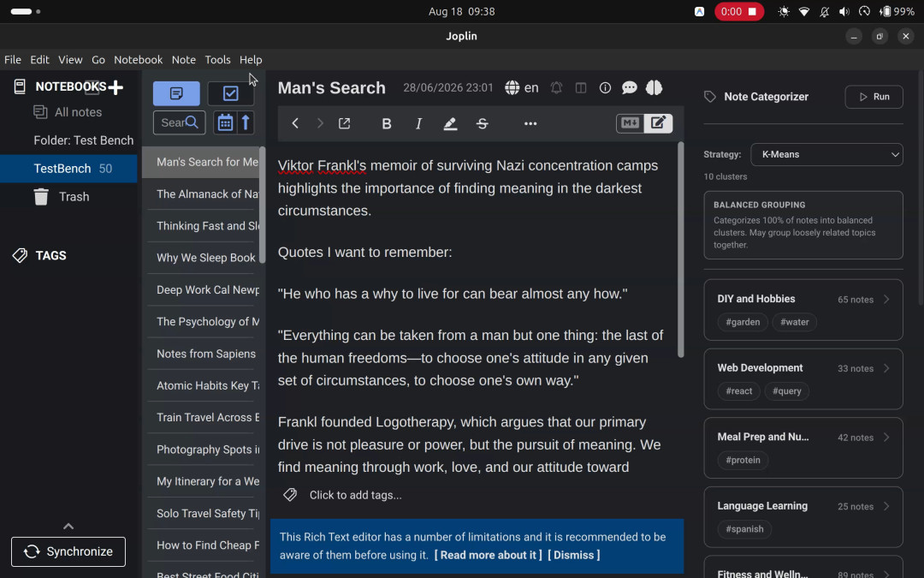Image resolution: width=924 pixels, height=578 pixels.
Task: Select the #spanish tag chip
Action: pyautogui.click(x=745, y=529)
